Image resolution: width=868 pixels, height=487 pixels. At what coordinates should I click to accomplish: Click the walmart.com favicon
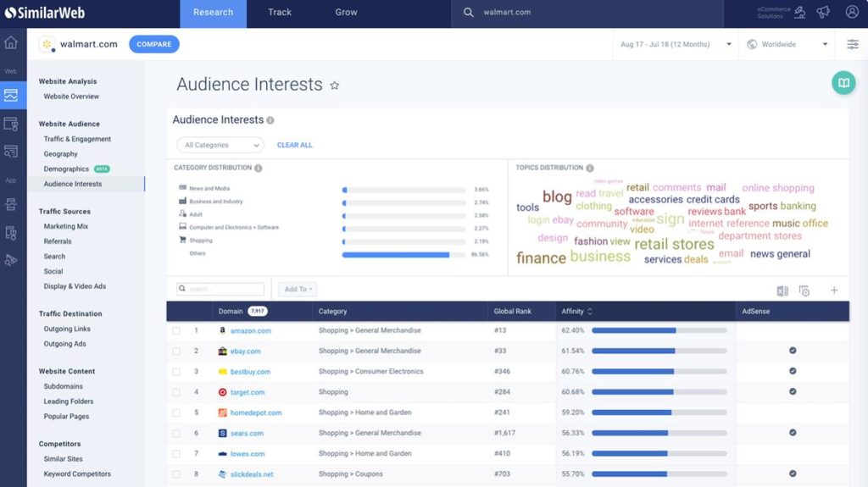47,44
